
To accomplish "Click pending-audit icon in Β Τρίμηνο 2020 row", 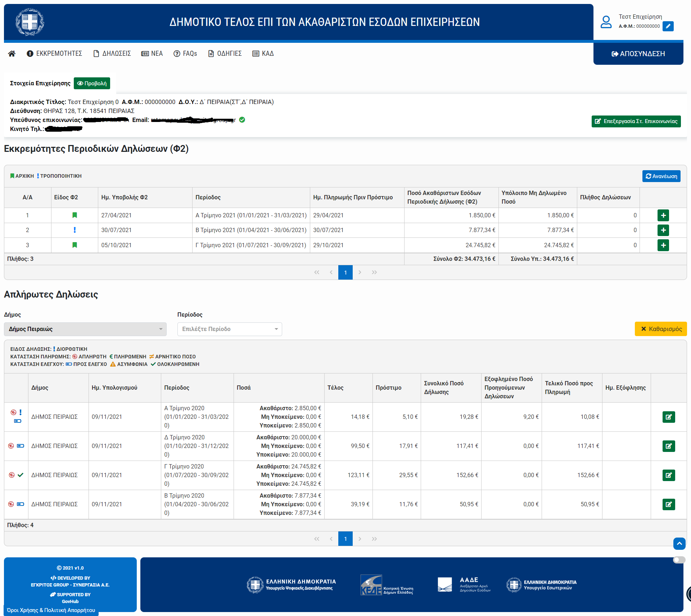I will (21, 504).
